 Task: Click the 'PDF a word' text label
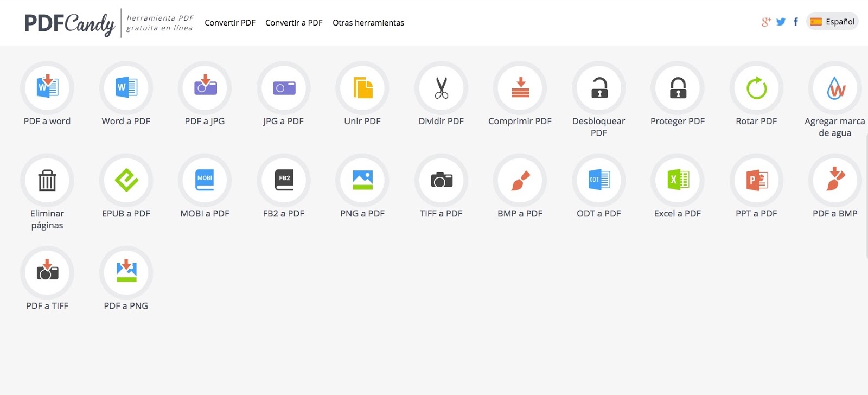point(47,121)
